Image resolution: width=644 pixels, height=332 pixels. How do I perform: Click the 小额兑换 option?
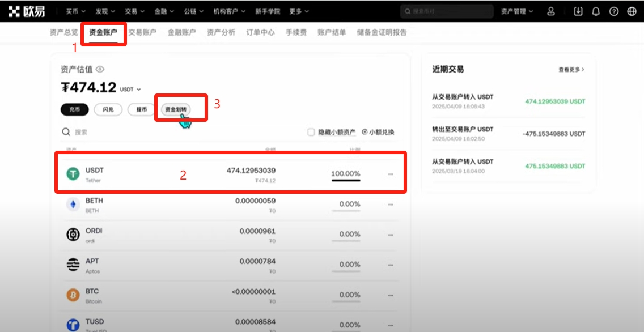[x=378, y=132]
